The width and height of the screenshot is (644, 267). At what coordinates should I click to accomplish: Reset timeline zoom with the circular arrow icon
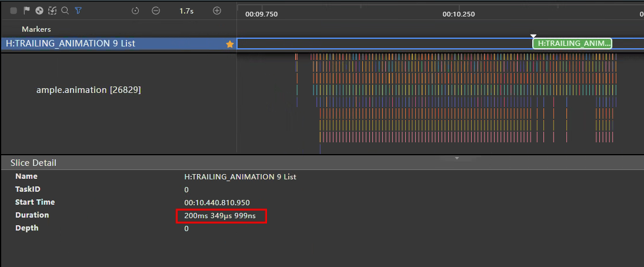[135, 11]
